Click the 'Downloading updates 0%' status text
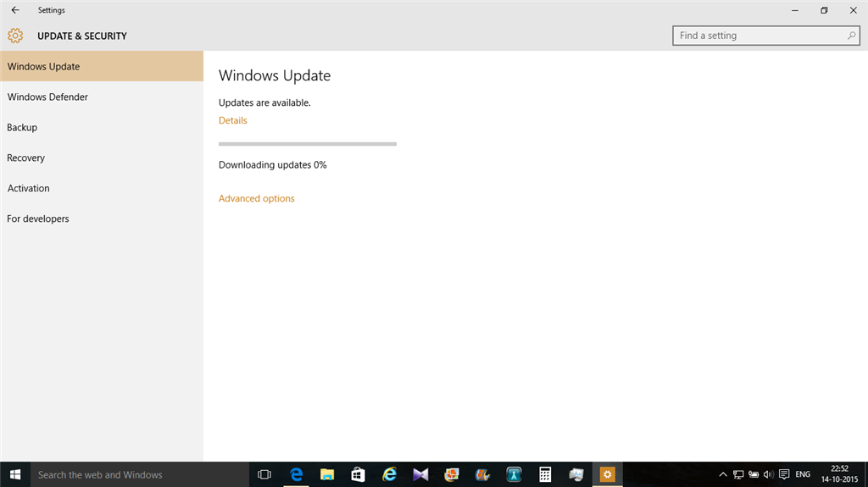868x487 pixels. pyautogui.click(x=272, y=165)
